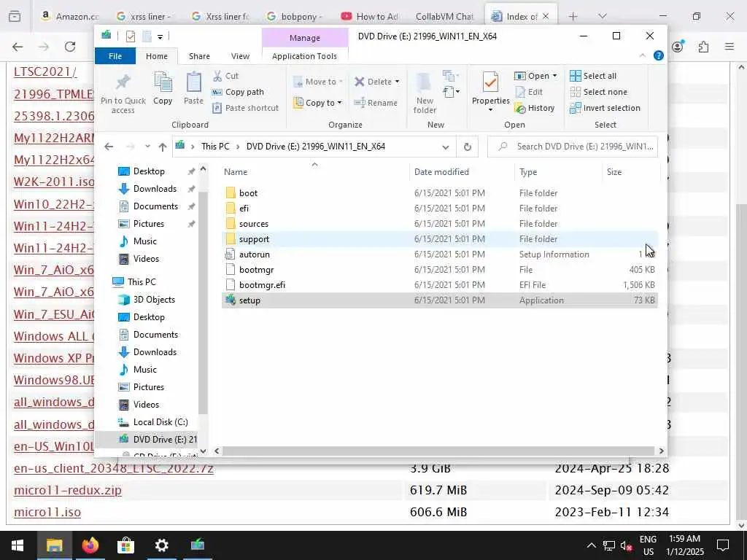Image resolution: width=747 pixels, height=560 pixels.
Task: Open Firefox from the taskbar
Action: [90, 545]
